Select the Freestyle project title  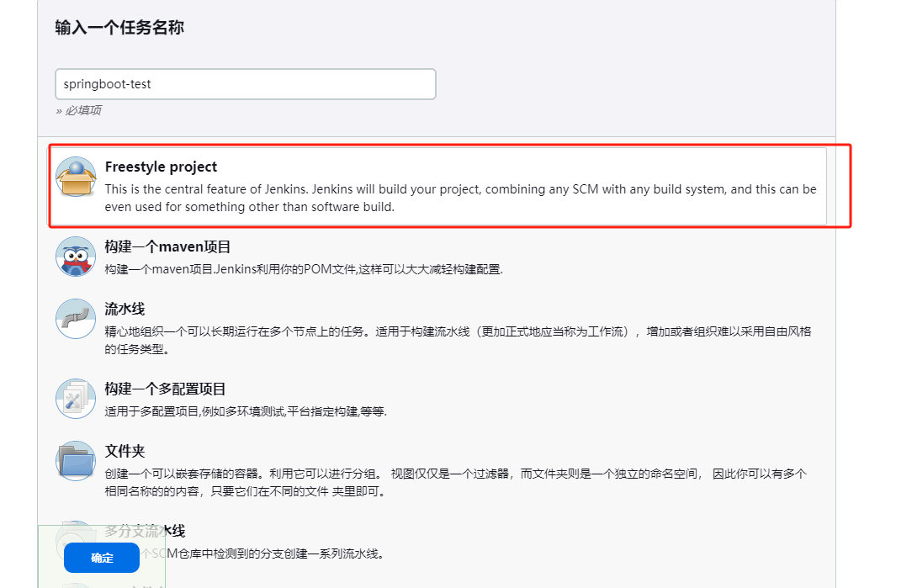(161, 167)
